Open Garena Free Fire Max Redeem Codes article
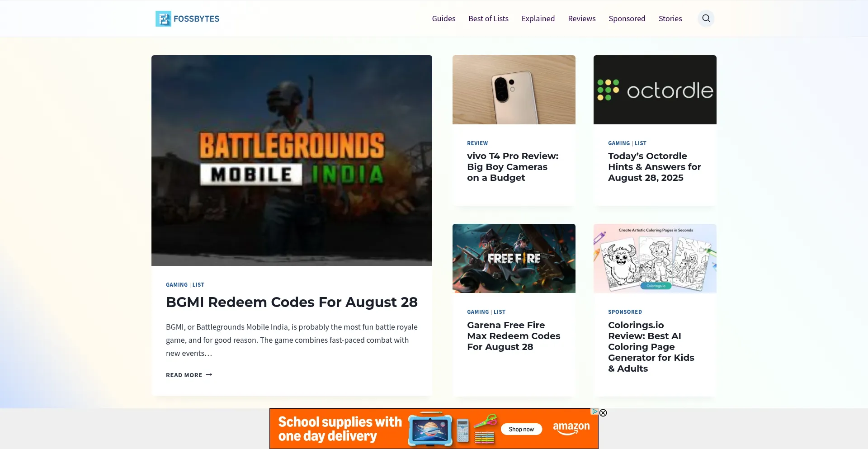This screenshot has width=868, height=449. point(514,336)
